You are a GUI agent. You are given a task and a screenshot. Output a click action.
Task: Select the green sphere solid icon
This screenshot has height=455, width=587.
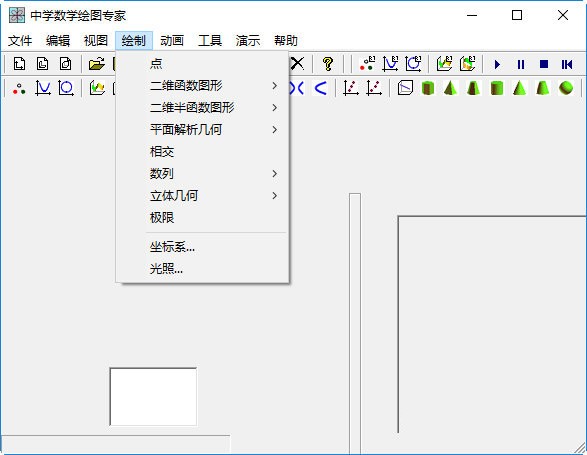point(566,88)
